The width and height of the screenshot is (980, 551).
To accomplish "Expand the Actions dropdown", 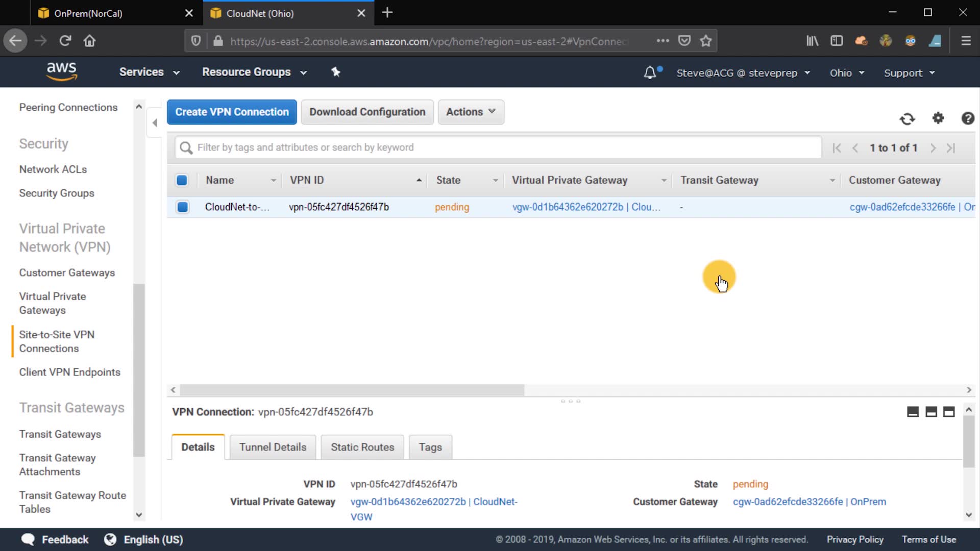I will (471, 112).
